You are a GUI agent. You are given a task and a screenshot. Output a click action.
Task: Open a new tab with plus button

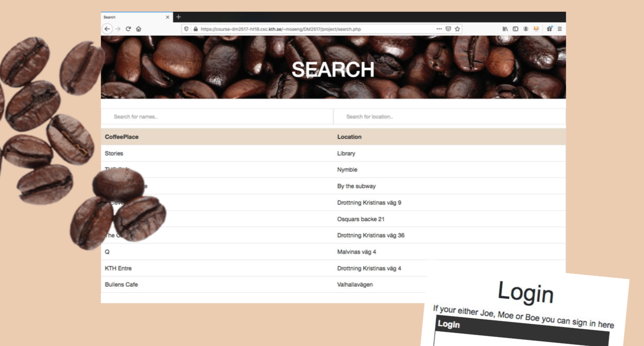tap(178, 17)
